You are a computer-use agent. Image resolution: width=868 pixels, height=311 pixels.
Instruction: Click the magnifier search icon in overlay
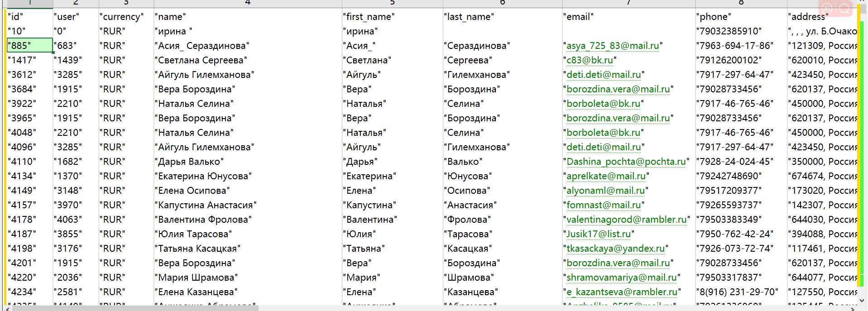coord(845,9)
